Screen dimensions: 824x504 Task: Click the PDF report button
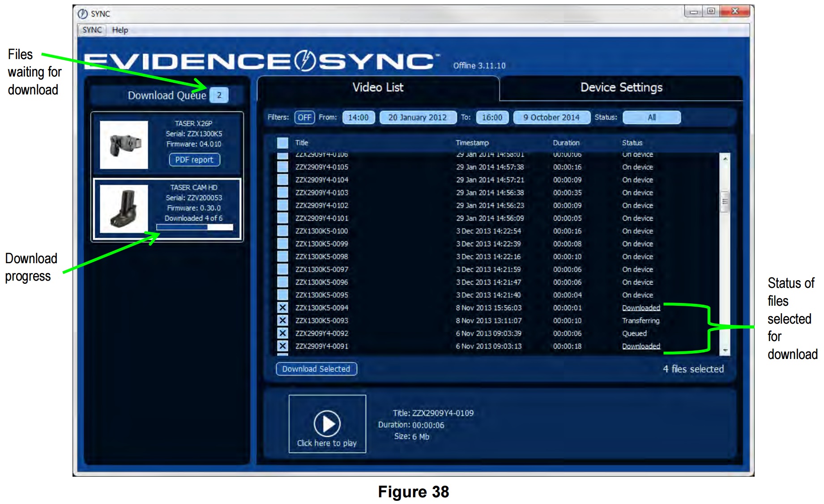click(194, 160)
